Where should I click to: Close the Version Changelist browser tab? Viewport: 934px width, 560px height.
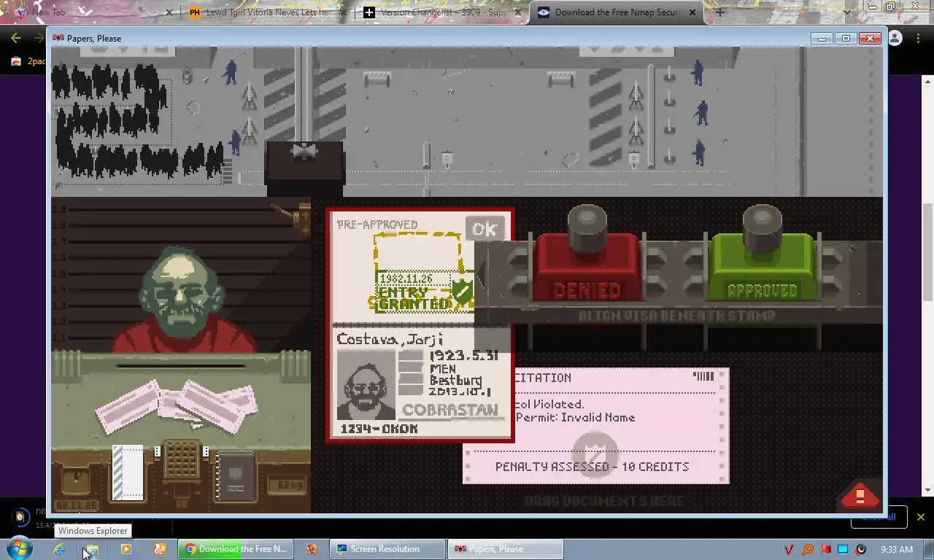click(x=518, y=12)
